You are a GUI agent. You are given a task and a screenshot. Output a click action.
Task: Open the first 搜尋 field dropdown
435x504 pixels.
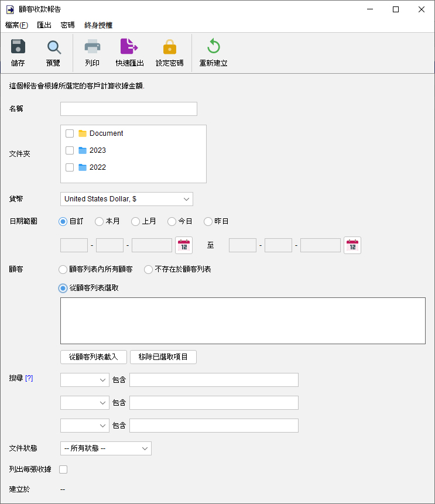[85, 380]
